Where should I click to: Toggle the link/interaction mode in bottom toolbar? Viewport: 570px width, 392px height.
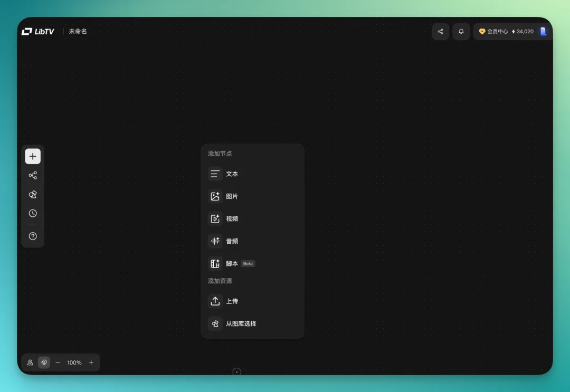[x=44, y=362]
